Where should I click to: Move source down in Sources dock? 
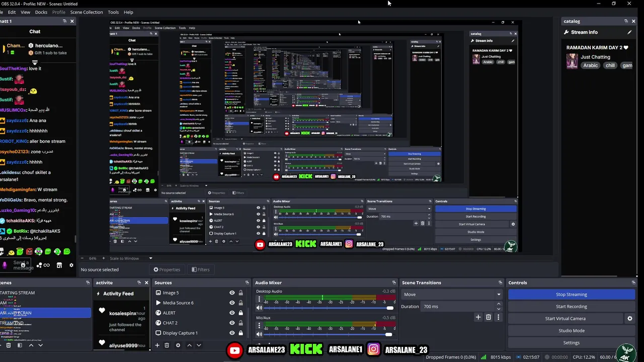coord(199,345)
